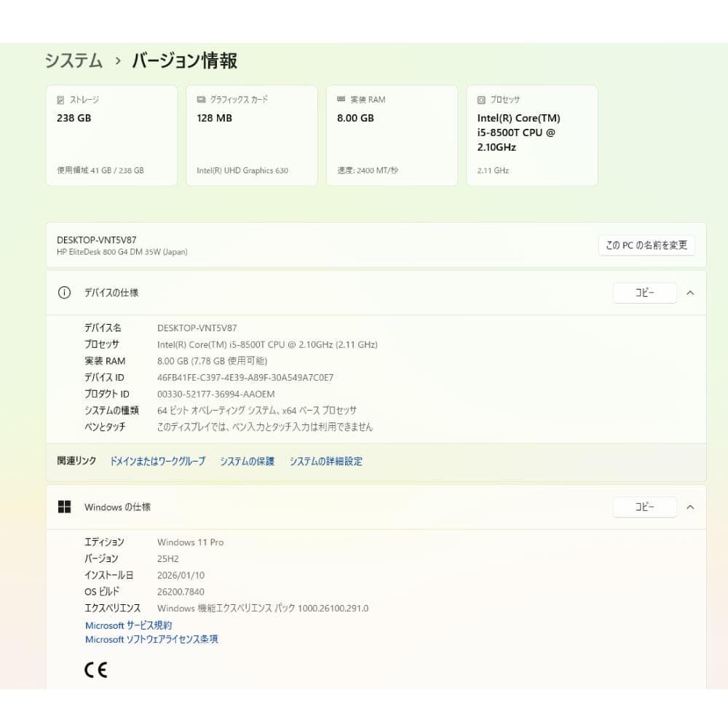The image size is (728, 728).
Task: Collapse the Windows の仕様 section
Action: [690, 507]
